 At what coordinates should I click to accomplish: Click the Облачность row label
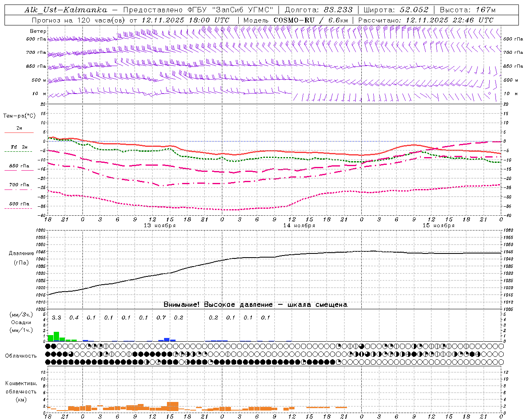pos(21,356)
